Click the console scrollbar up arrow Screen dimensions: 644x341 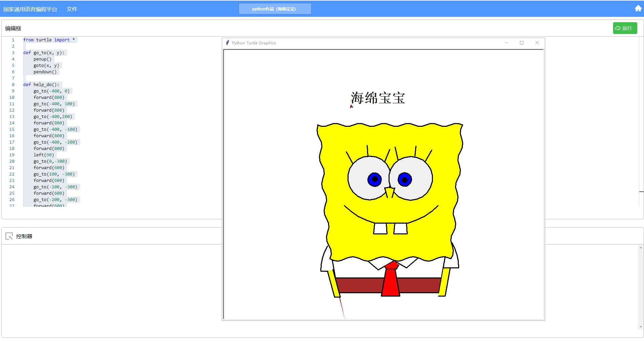(641, 248)
